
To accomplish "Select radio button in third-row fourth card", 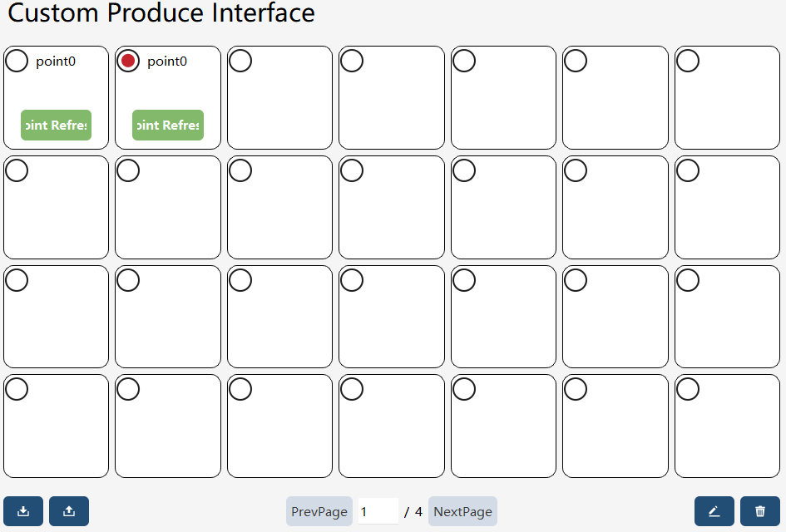I will point(352,280).
